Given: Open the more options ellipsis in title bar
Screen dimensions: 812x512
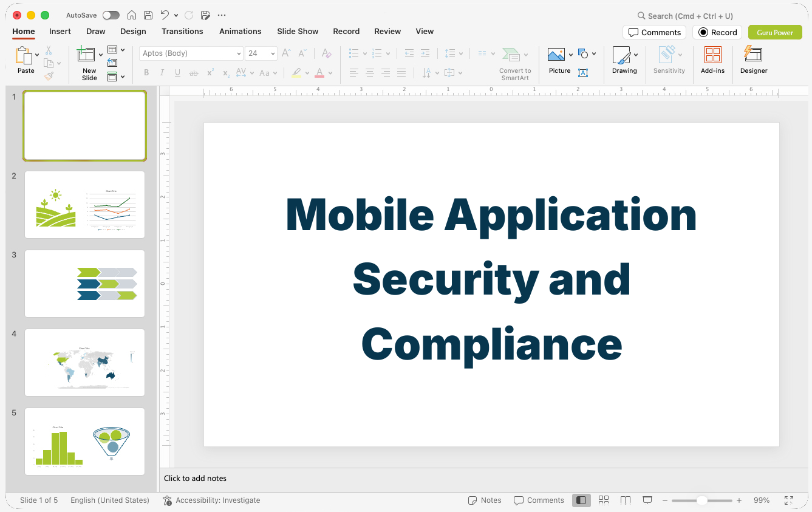Looking at the screenshot, I should pyautogui.click(x=221, y=15).
